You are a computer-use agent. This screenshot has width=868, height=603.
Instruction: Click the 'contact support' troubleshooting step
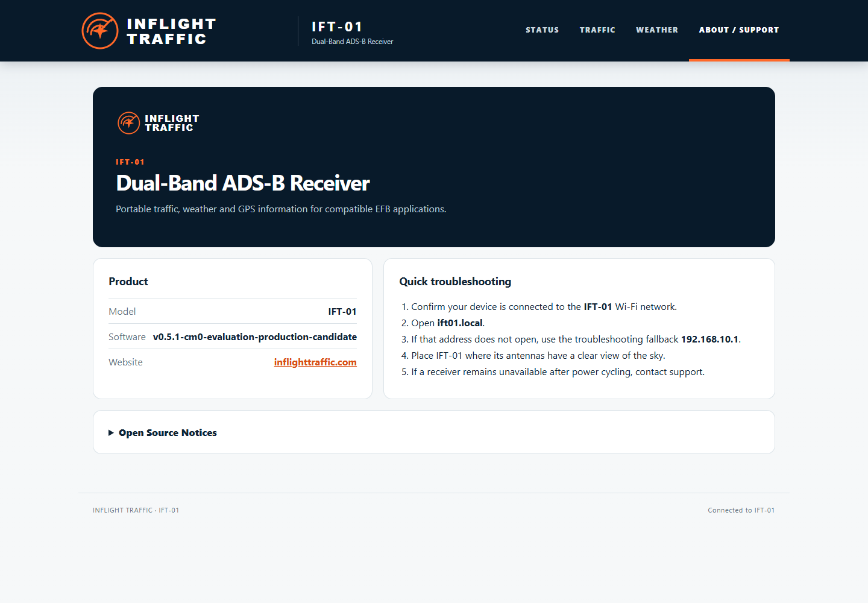pyautogui.click(x=558, y=371)
